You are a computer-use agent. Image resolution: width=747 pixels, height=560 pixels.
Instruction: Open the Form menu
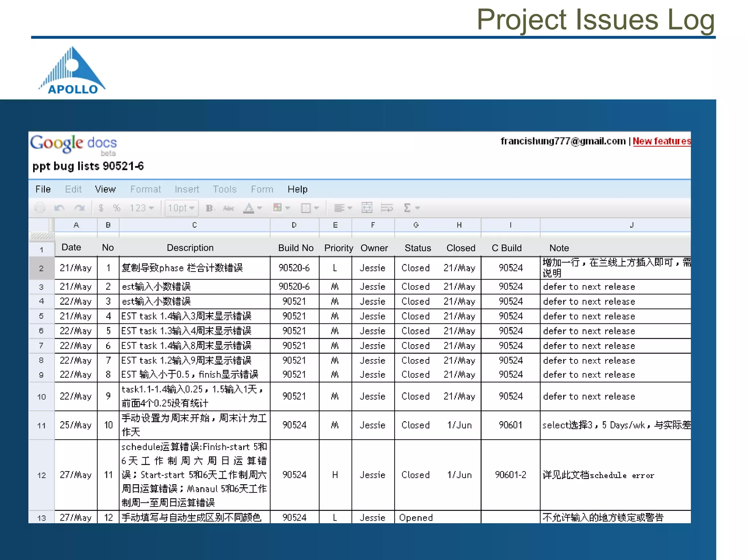click(262, 189)
